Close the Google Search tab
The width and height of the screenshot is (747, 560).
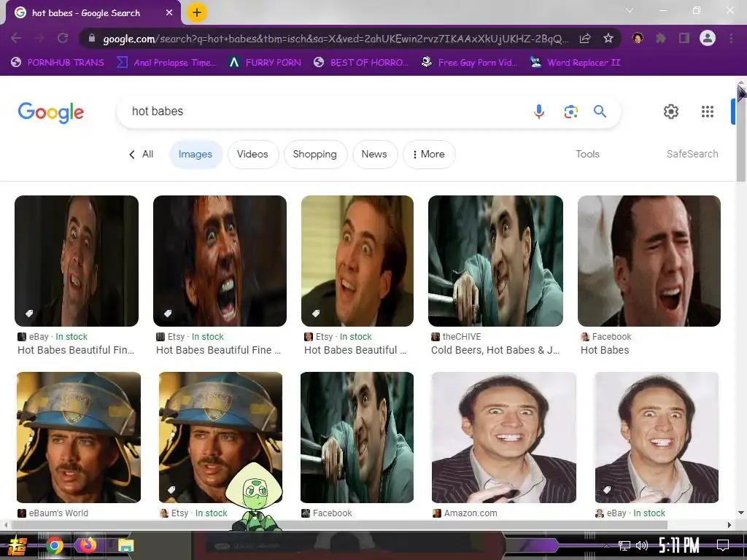point(169,13)
